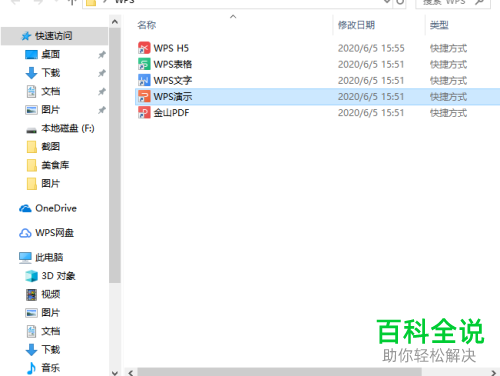Click the pinned 图片 pictures icon

pyautogui.click(x=31, y=110)
